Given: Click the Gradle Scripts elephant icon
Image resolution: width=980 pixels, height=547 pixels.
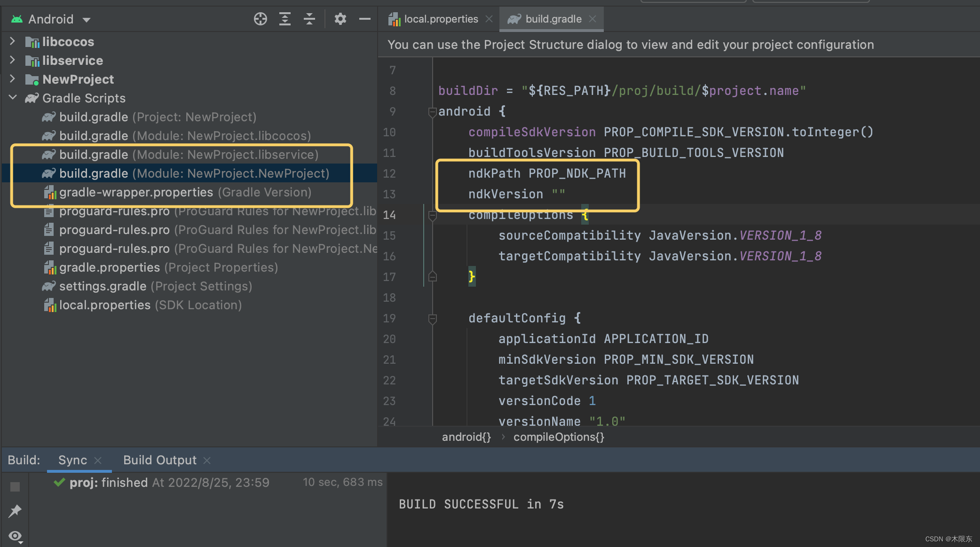Looking at the screenshot, I should [x=32, y=98].
